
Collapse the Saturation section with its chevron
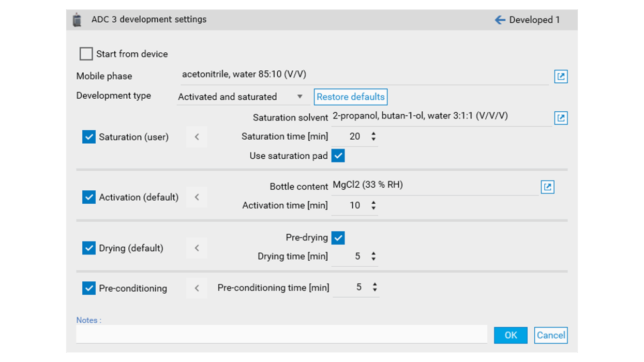click(x=197, y=137)
